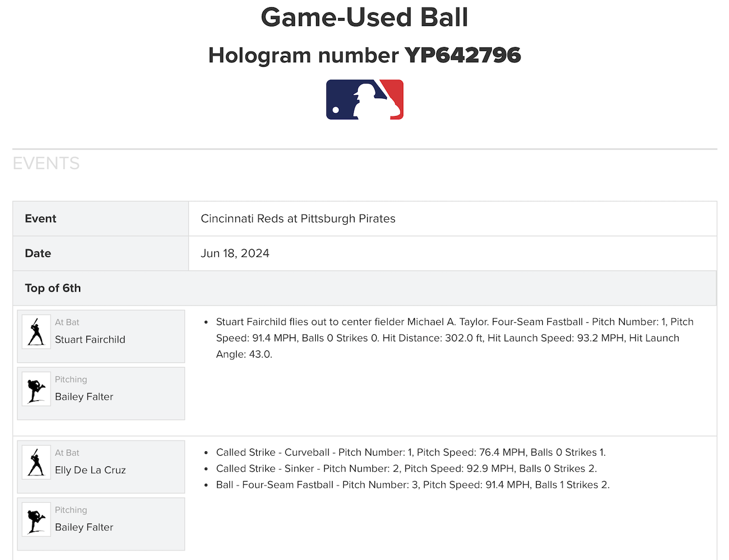
Task: Click the Called Strike - Curveball pitch entry
Action: (x=411, y=452)
